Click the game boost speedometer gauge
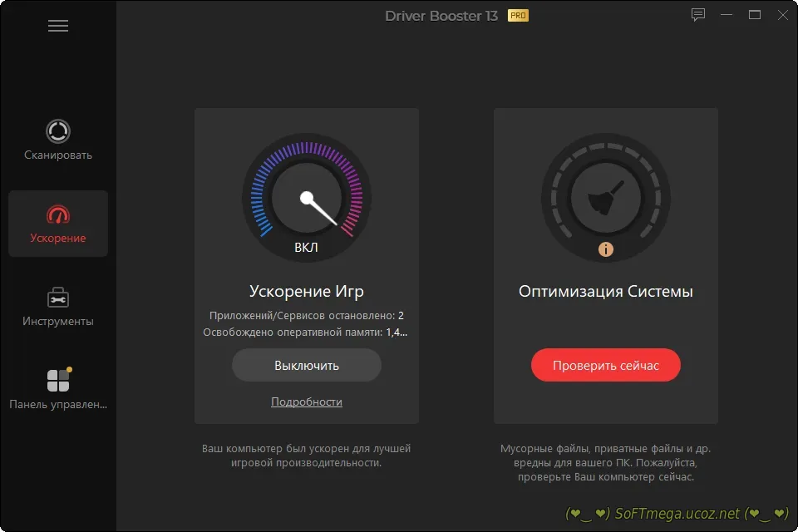798x532 pixels. click(307, 199)
